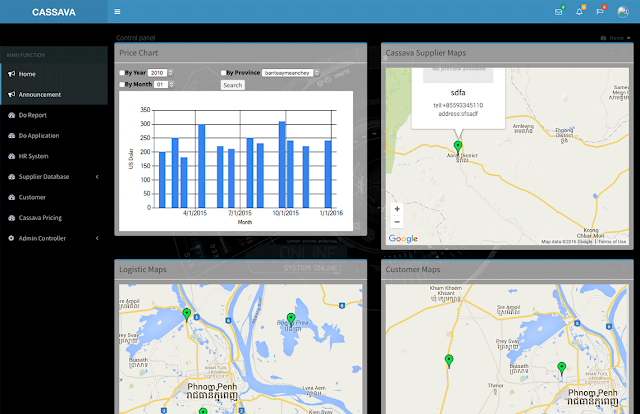
Task: Open the mail messages icon in header
Action: (559, 11)
